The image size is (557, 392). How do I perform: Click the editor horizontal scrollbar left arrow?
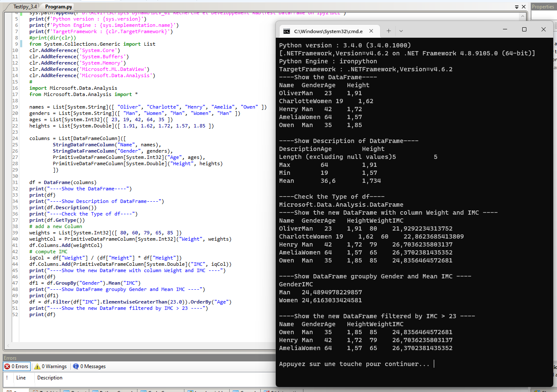(x=8, y=346)
